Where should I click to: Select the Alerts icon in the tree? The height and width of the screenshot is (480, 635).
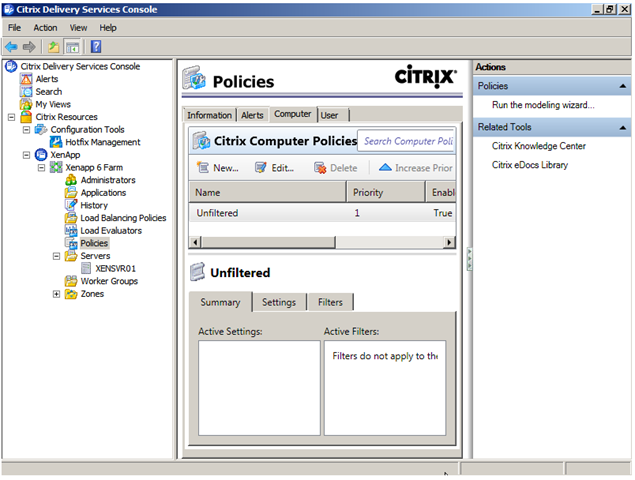26,79
